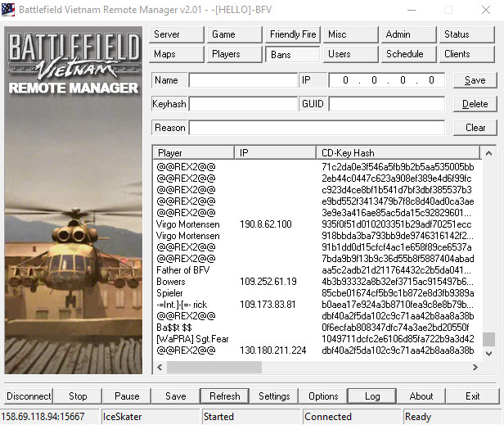The width and height of the screenshot is (504, 425).
Task: Click the GUID input box
Action: pos(386,104)
